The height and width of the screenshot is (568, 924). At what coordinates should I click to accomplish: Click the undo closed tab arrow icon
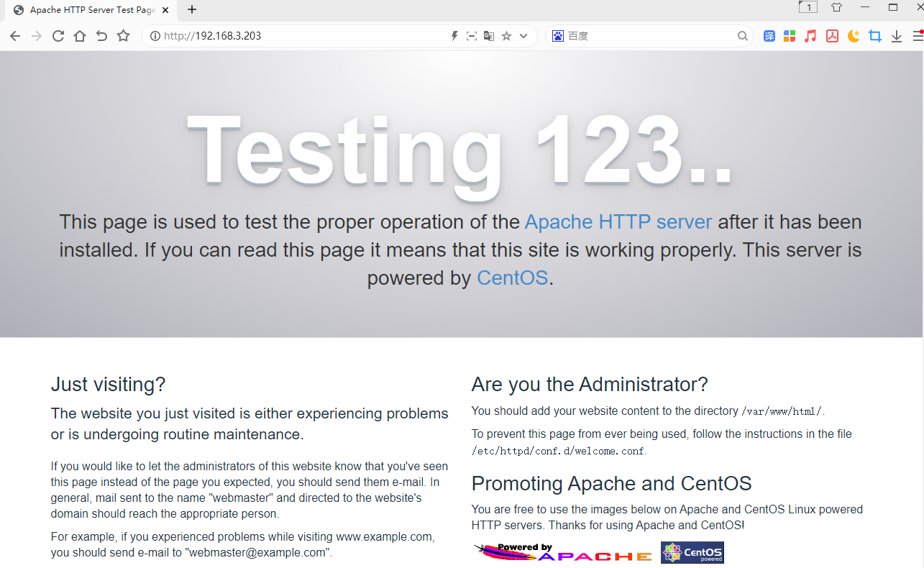pos(101,36)
